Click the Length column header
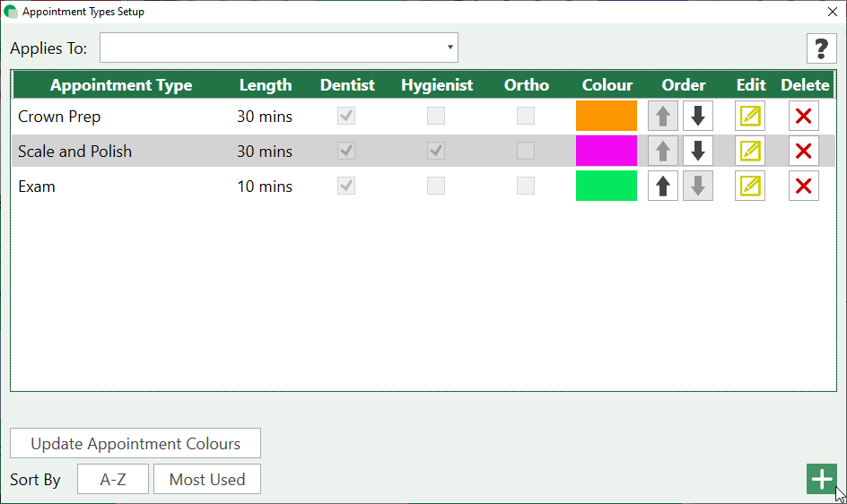This screenshot has width=847, height=504. click(265, 85)
